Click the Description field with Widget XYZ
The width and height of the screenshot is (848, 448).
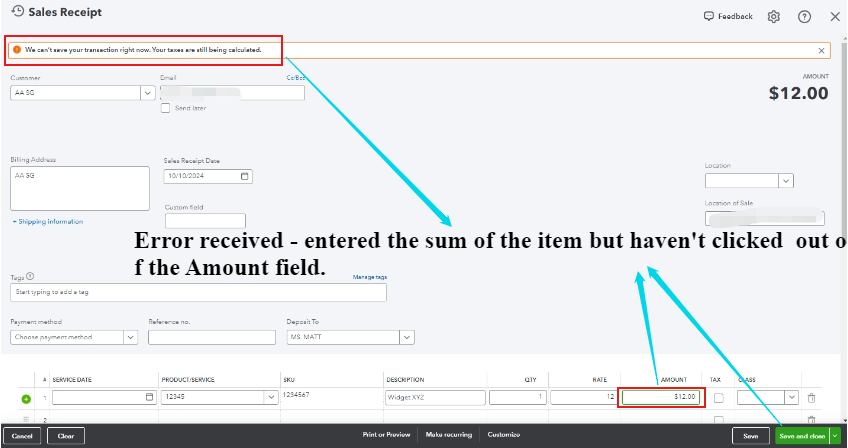tap(435, 398)
